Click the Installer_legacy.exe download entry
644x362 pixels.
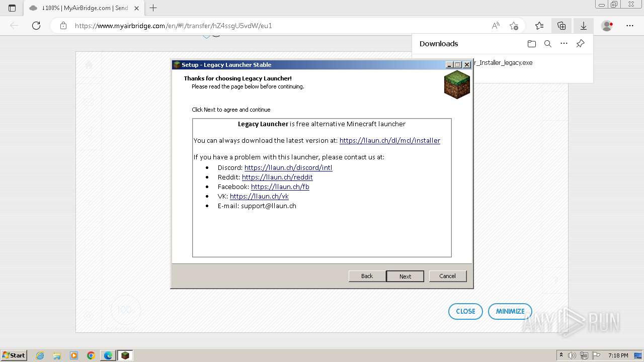[x=503, y=63]
